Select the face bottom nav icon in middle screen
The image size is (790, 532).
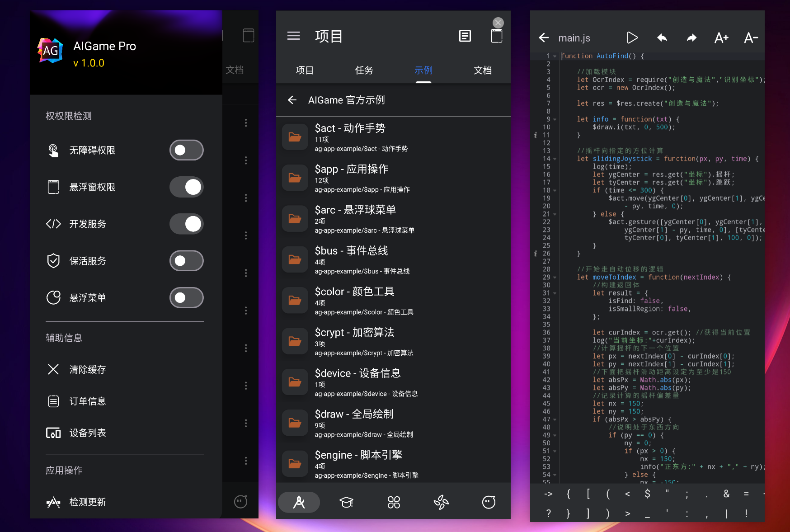489,502
